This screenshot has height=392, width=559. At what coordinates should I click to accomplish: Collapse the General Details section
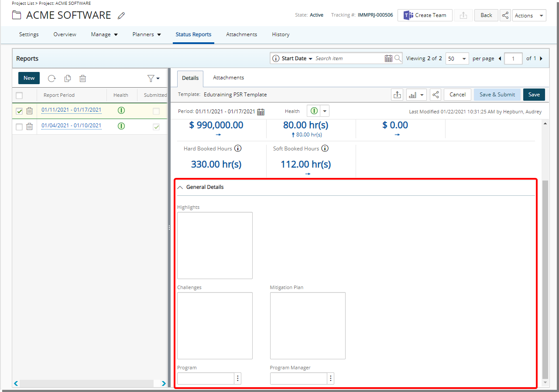point(180,187)
